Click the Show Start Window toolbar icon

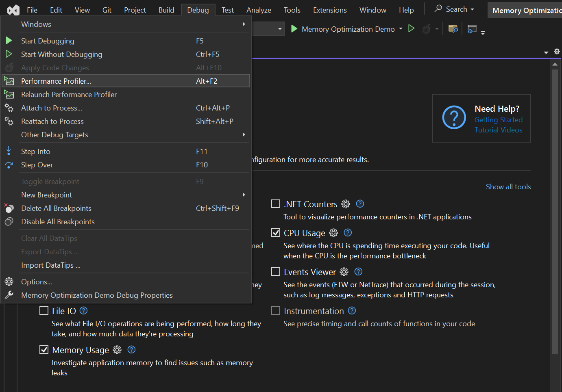coord(472,29)
